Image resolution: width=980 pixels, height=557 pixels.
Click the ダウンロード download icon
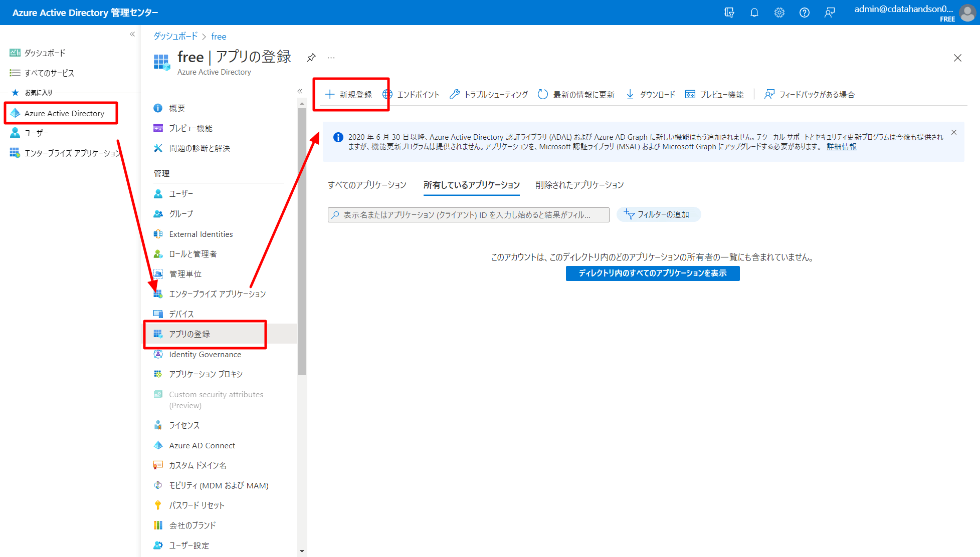(630, 94)
